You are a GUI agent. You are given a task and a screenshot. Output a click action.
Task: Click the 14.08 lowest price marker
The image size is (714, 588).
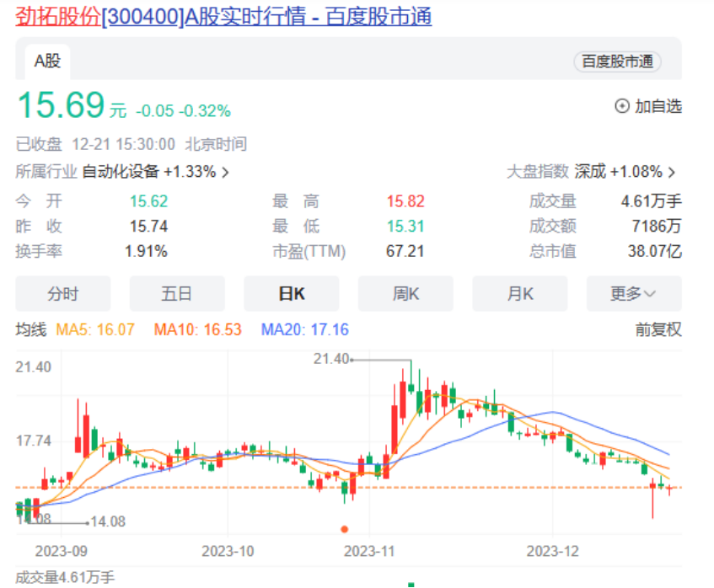point(107,521)
